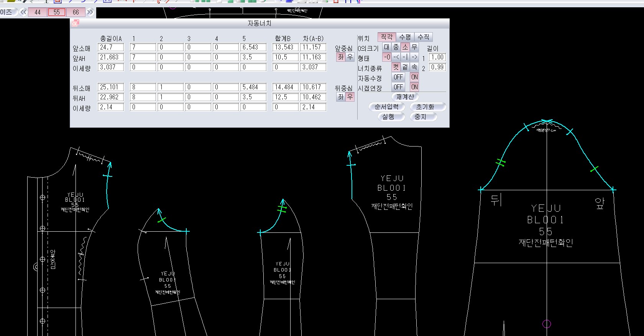Choose 대 for the 0 size

coord(387,47)
